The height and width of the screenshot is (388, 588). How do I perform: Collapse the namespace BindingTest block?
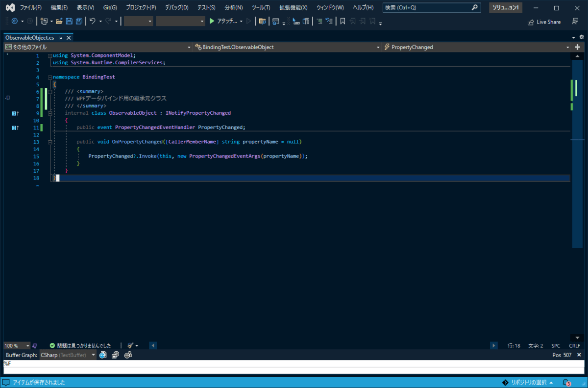pyautogui.click(x=50, y=78)
